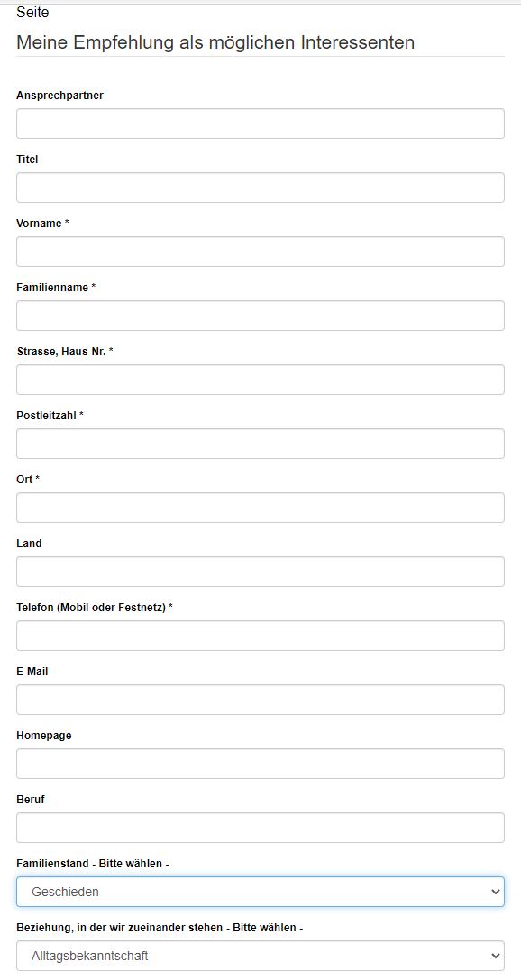521x980 pixels.
Task: Click the heading Meine Empfehlung als möglichen Interessenten
Action: point(215,42)
